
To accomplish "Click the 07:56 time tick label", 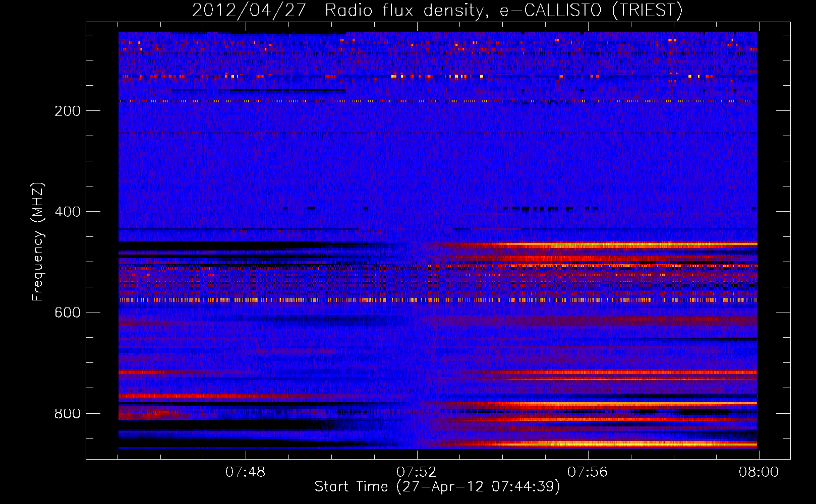I will coord(588,472).
